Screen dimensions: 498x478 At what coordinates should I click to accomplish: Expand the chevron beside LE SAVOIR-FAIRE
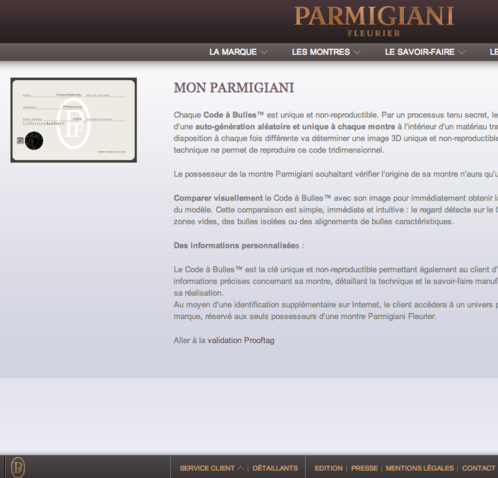click(x=462, y=52)
